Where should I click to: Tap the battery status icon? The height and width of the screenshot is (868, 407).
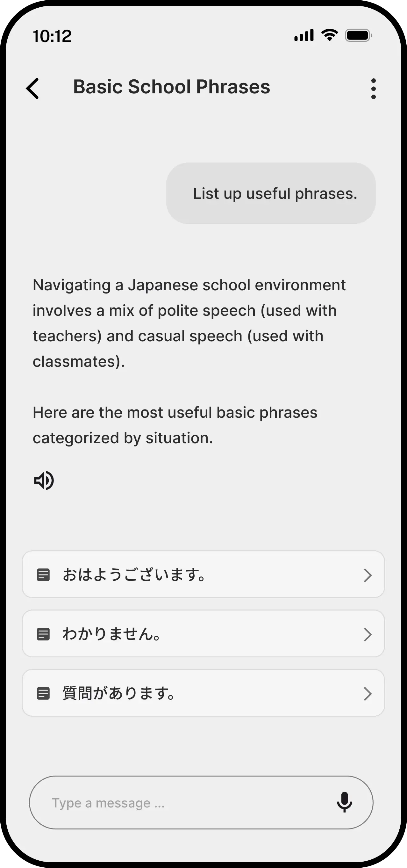(x=358, y=35)
